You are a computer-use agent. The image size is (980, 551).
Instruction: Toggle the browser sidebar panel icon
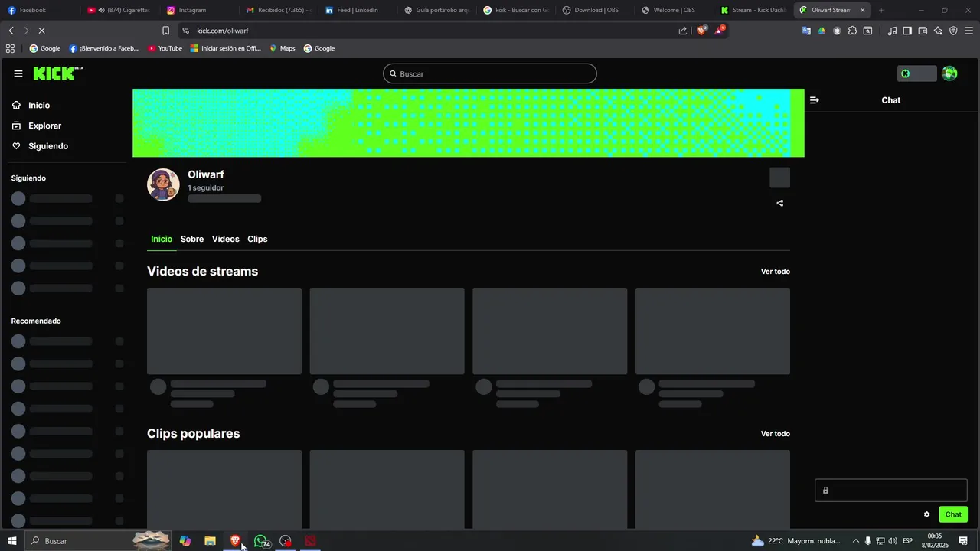point(907,31)
